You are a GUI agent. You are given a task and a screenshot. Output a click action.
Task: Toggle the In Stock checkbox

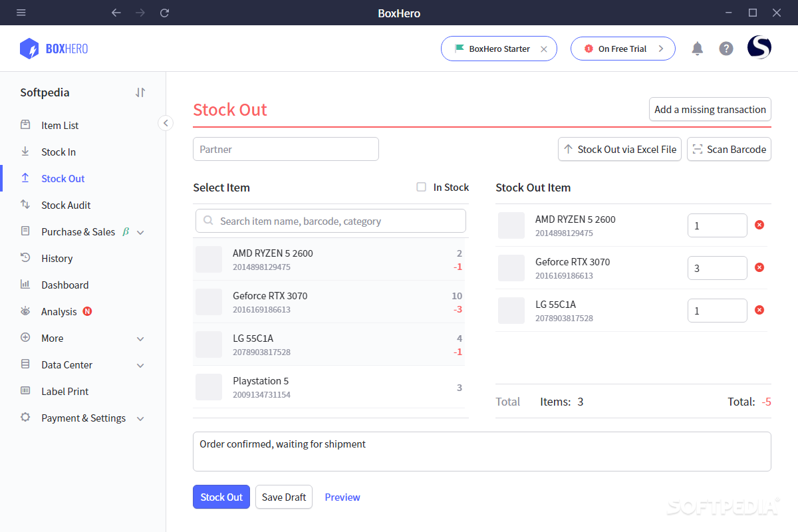(421, 187)
